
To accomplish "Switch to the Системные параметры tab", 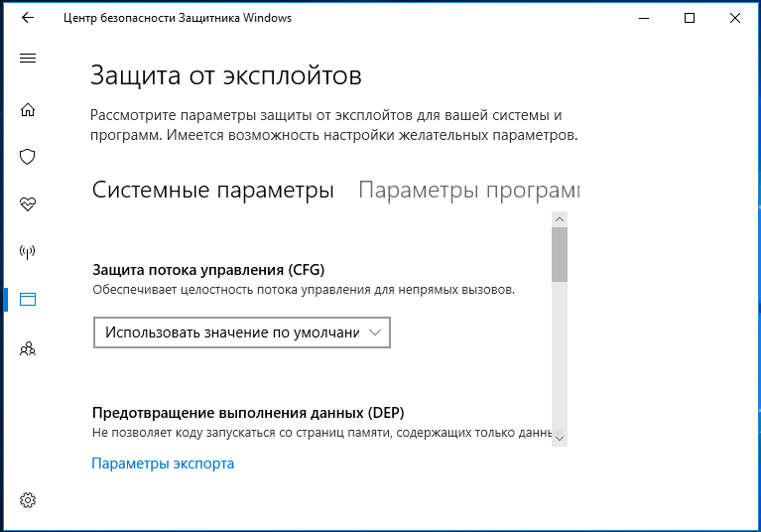I will (212, 190).
